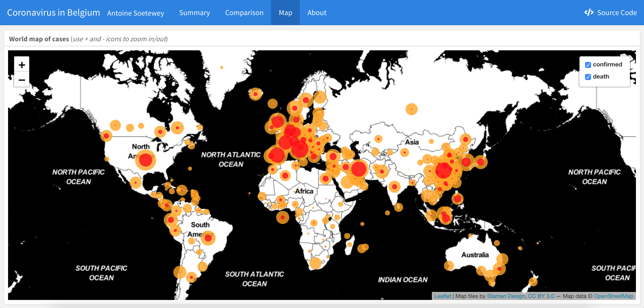Click the Coronavirus in Belgium title

[x=53, y=12]
